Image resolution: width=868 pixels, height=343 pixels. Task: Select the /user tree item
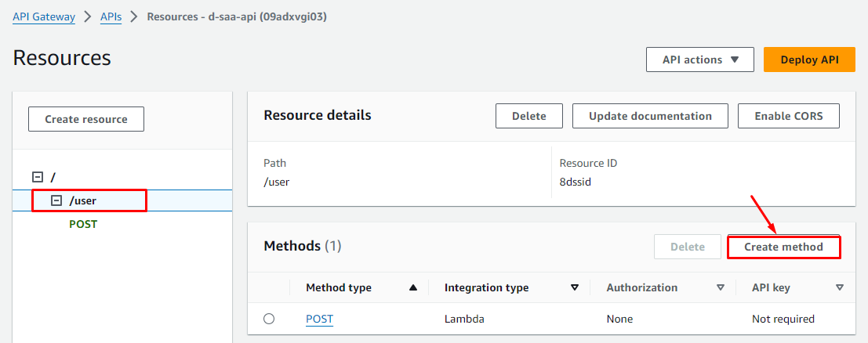tap(83, 200)
